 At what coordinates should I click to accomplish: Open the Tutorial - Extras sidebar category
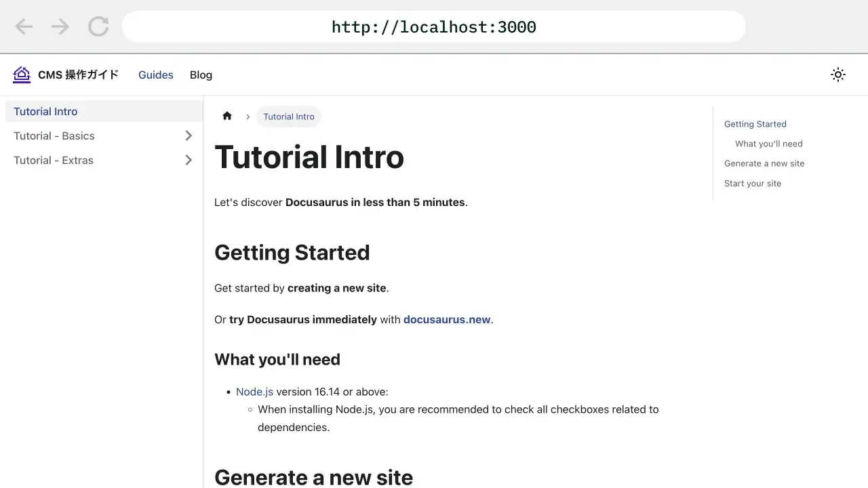coord(54,160)
